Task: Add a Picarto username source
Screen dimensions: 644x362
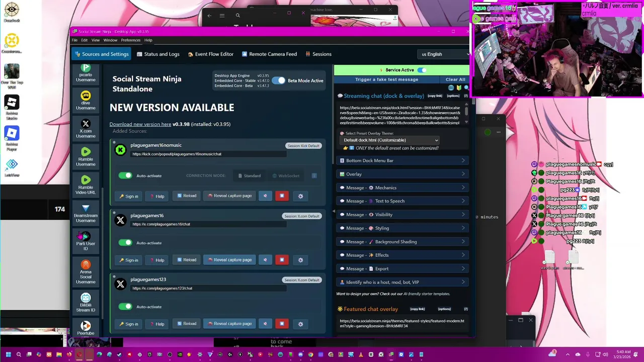Action: coord(86,73)
